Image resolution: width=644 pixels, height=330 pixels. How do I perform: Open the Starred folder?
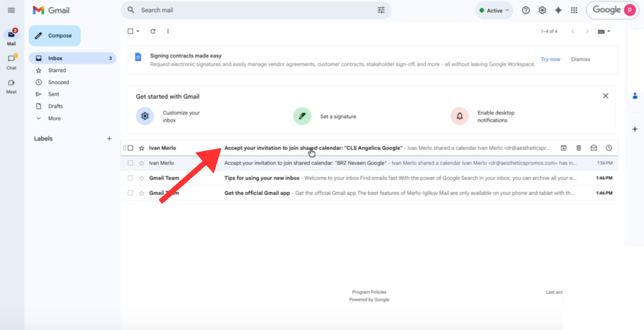57,70
